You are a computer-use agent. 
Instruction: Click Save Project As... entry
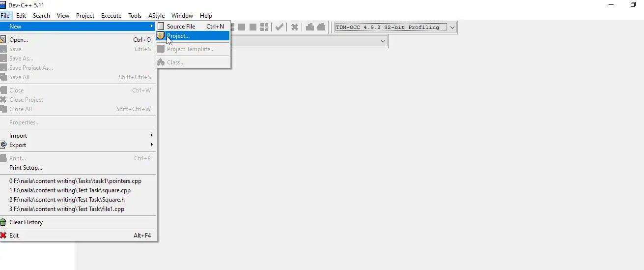tap(78, 68)
